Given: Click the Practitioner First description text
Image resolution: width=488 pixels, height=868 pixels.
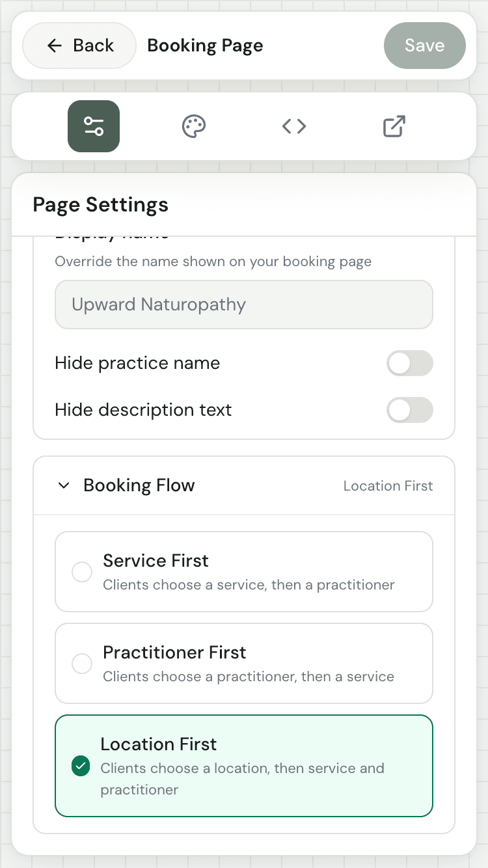Looking at the screenshot, I should [x=249, y=677].
